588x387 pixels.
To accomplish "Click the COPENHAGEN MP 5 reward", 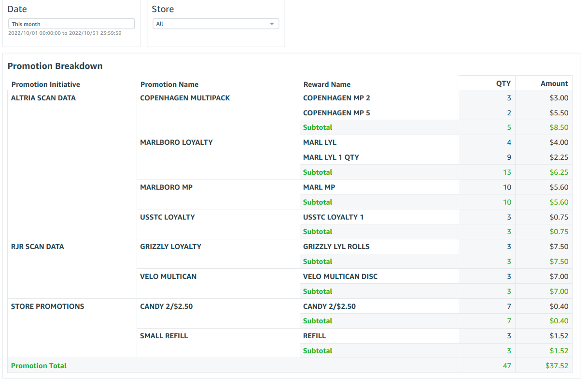I will (336, 113).
